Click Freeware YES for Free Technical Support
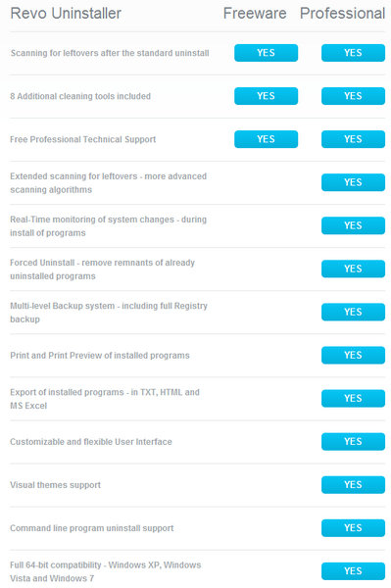Viewport: 391px width, 588px height. 266,139
